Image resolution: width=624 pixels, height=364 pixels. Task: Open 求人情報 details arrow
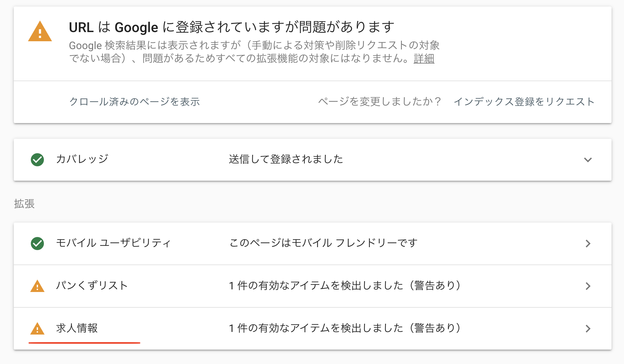tap(588, 329)
